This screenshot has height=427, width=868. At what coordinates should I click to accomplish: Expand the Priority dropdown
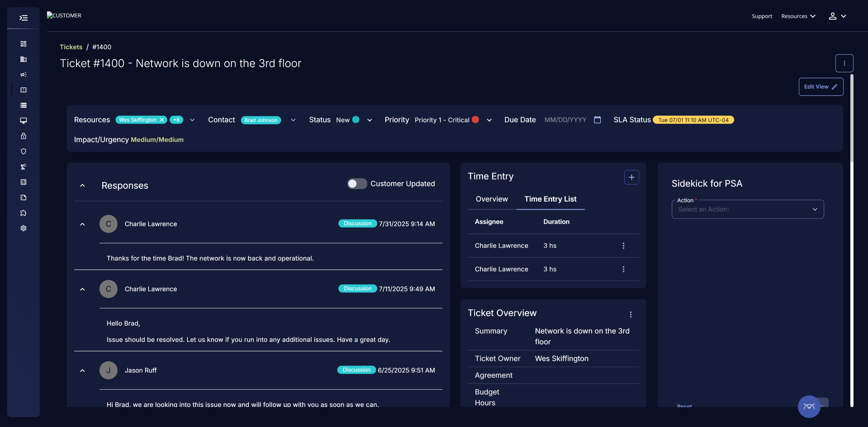(x=489, y=120)
